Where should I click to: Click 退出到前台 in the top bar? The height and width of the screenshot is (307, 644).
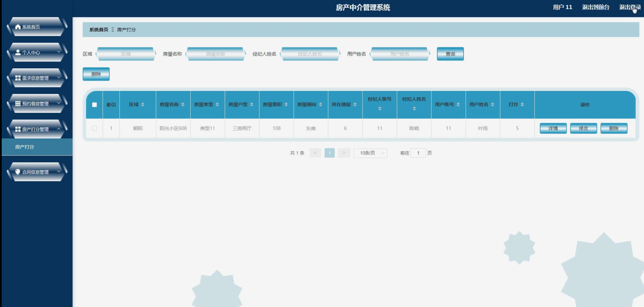[x=596, y=7]
